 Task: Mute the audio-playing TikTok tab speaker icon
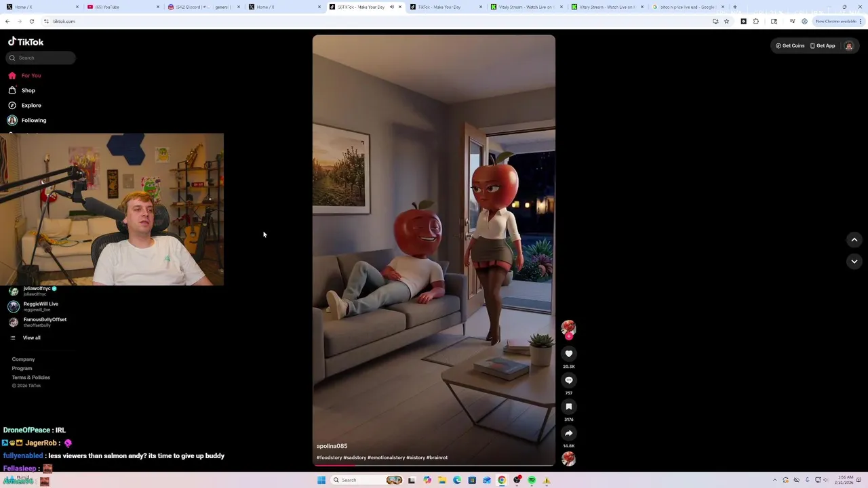391,7
